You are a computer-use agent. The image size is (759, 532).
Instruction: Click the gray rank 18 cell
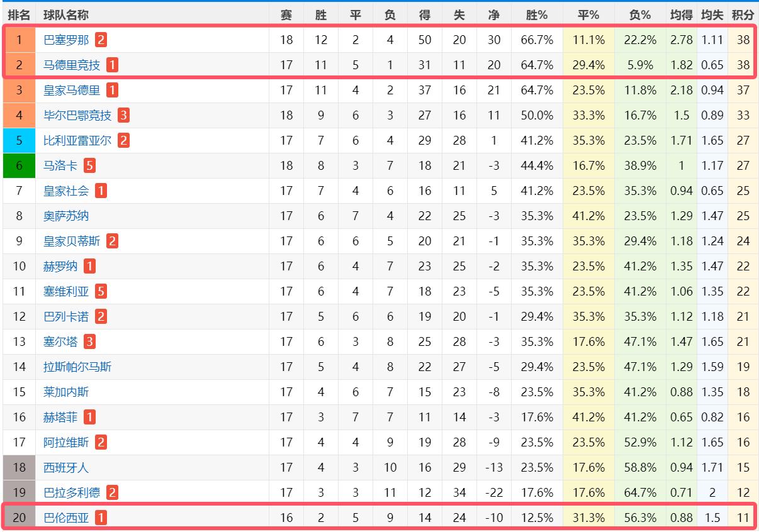19,467
